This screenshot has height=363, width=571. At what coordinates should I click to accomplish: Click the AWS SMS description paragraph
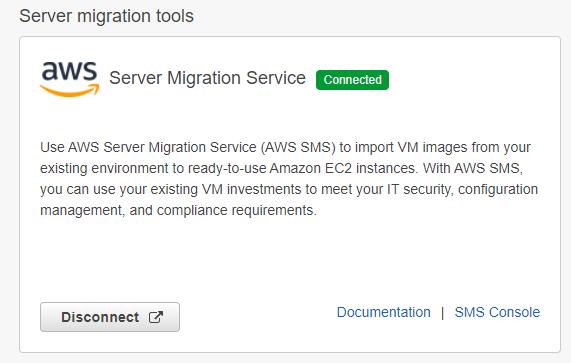289,179
